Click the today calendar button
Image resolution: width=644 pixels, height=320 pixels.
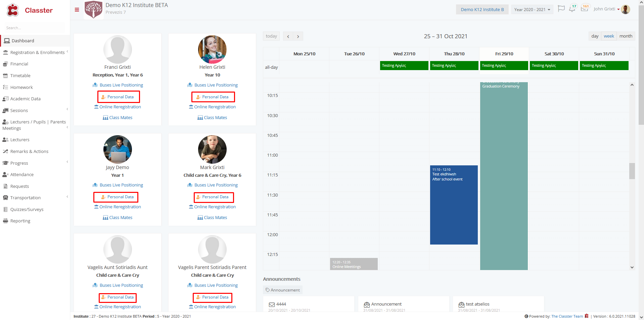click(x=271, y=36)
